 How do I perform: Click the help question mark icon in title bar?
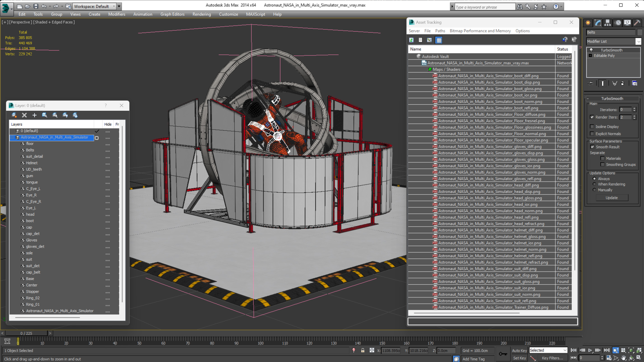(556, 7)
